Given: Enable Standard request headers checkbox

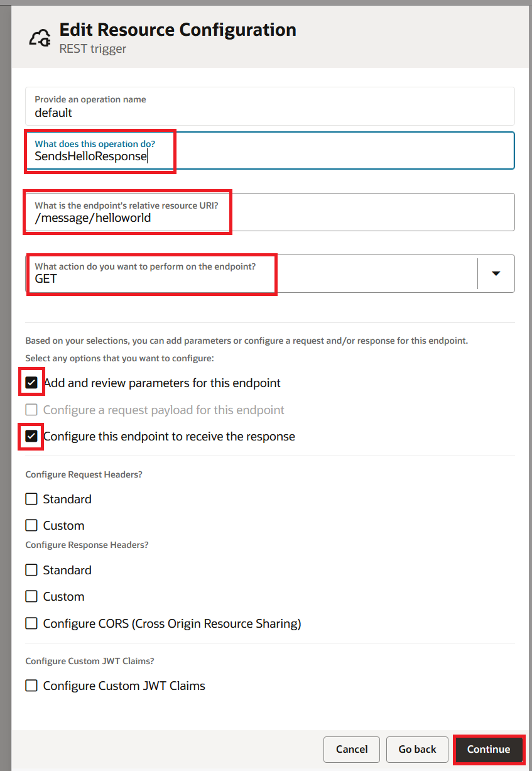Looking at the screenshot, I should 31,499.
